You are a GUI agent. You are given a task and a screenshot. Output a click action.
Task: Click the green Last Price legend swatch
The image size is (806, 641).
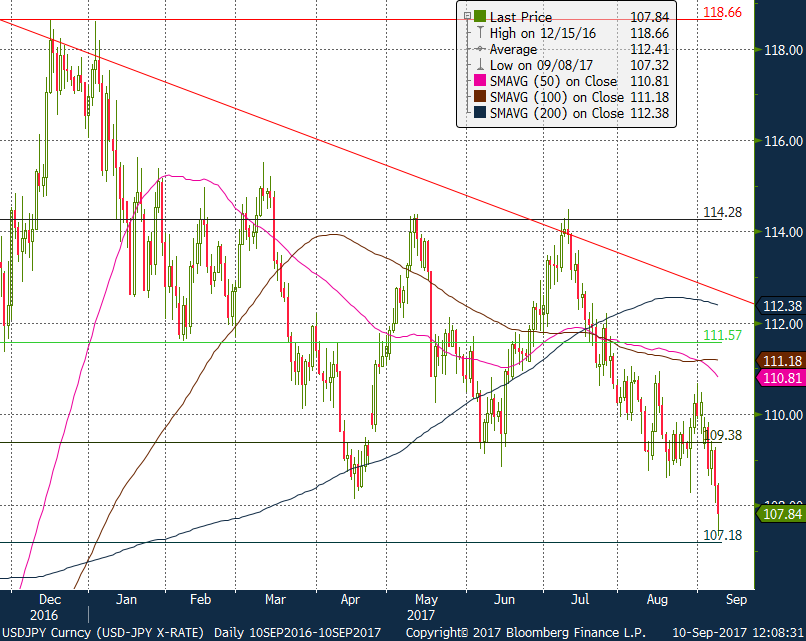click(481, 17)
